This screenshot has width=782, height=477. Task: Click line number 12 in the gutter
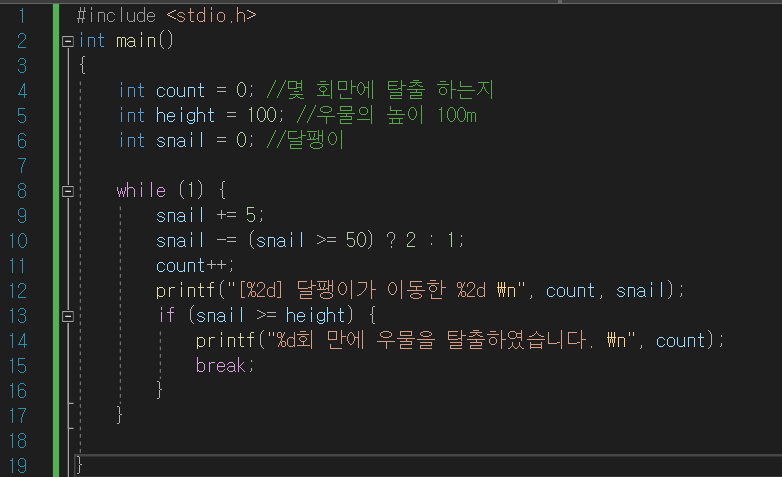tap(18, 291)
